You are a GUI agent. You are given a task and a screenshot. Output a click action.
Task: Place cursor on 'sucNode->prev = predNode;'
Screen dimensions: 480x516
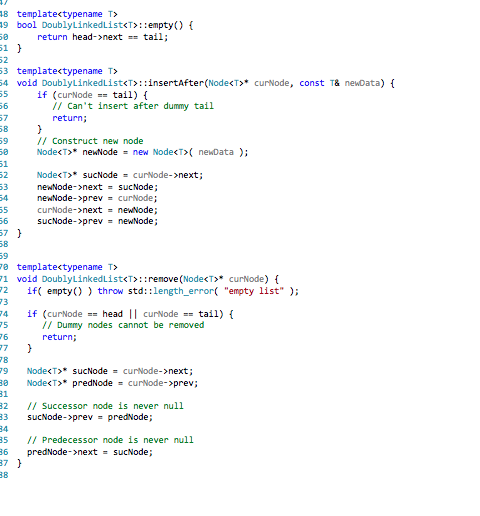tap(90, 417)
